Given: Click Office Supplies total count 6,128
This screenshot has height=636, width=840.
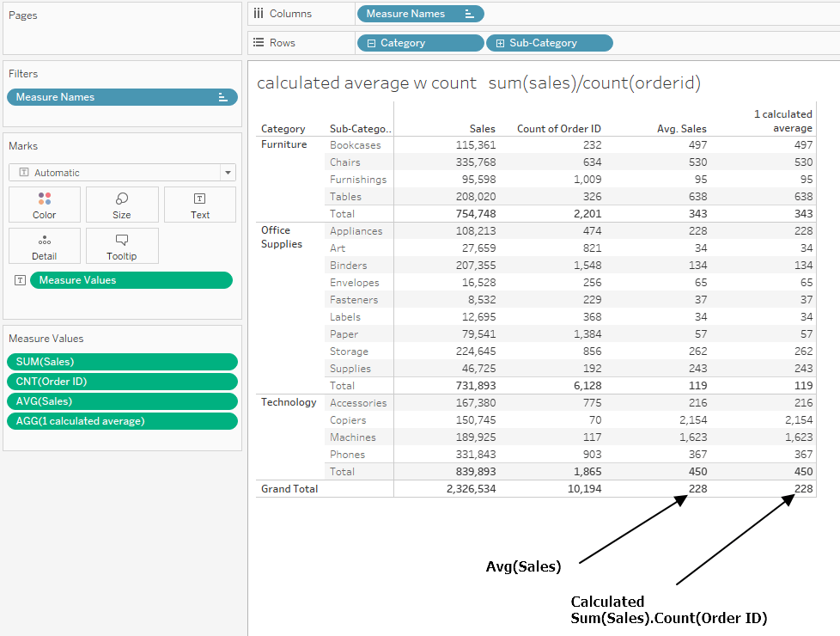Looking at the screenshot, I should click(587, 386).
